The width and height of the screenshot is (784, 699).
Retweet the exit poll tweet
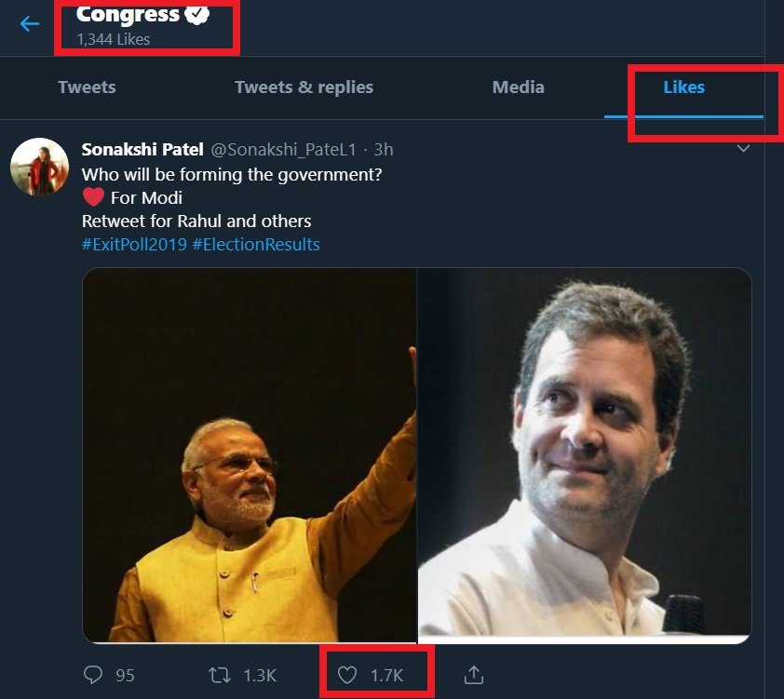click(x=221, y=675)
